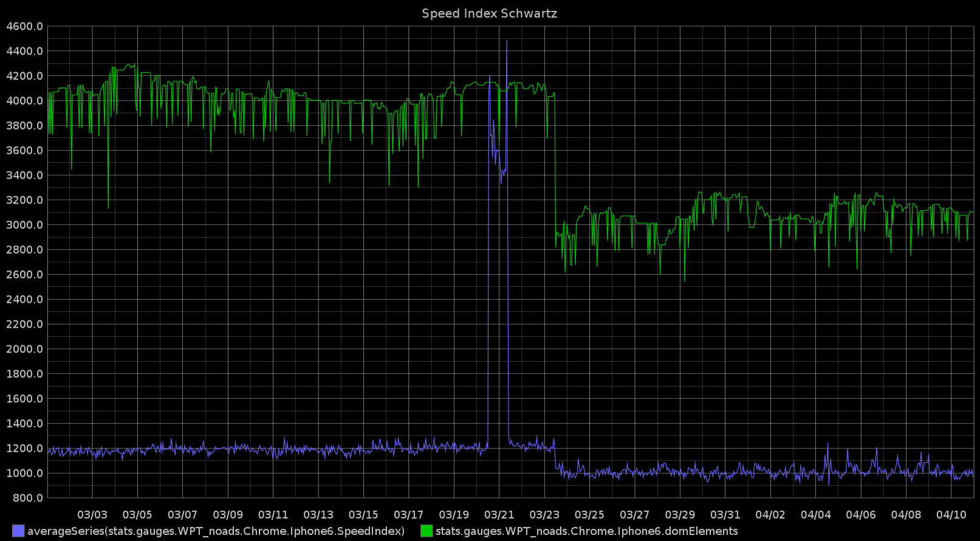The image size is (980, 541).
Task: Click the 1600.0 y-axis label
Action: click(24, 399)
